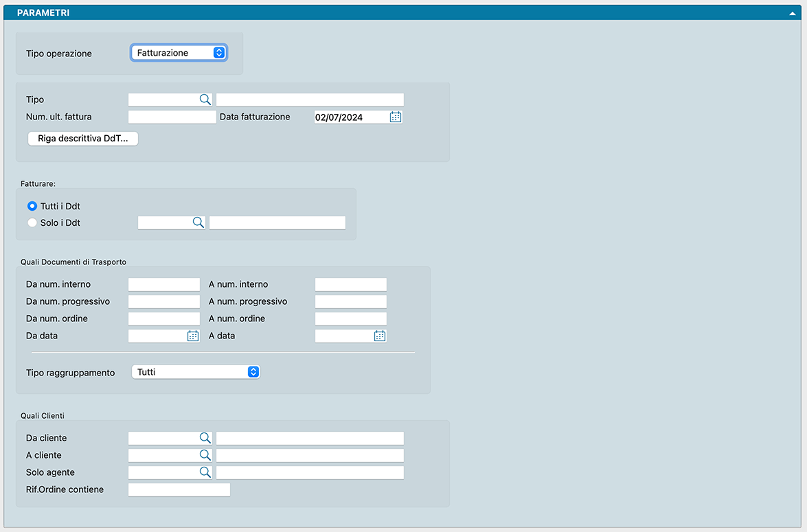Open calendar picker for Data fatturazione

396,117
